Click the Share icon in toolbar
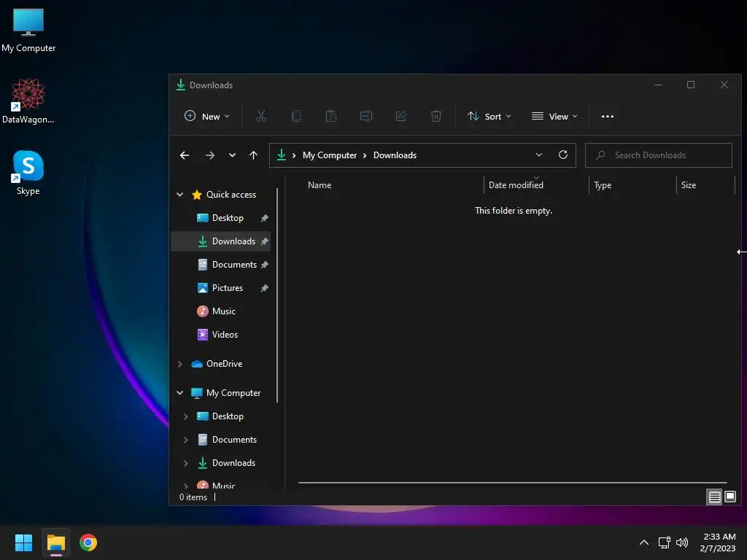 [401, 116]
